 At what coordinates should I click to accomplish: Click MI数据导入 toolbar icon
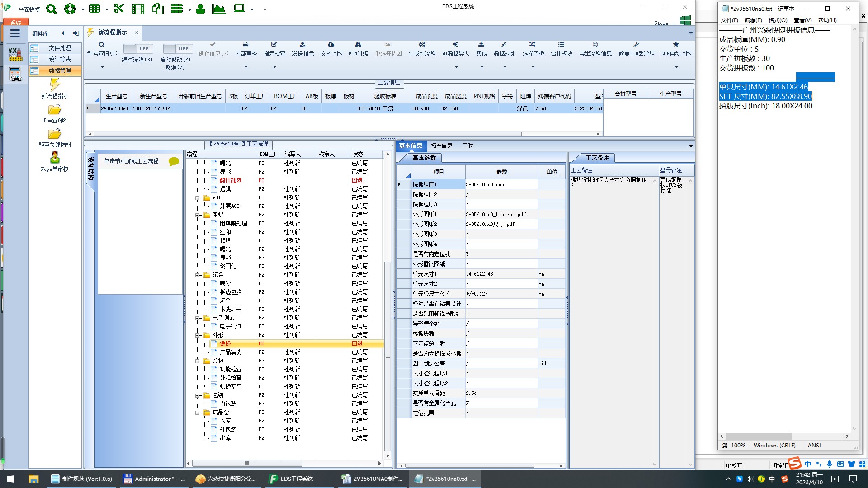(x=455, y=45)
